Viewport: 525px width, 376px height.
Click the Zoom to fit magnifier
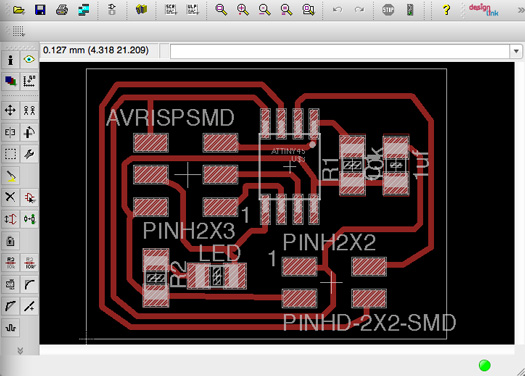tap(221, 10)
